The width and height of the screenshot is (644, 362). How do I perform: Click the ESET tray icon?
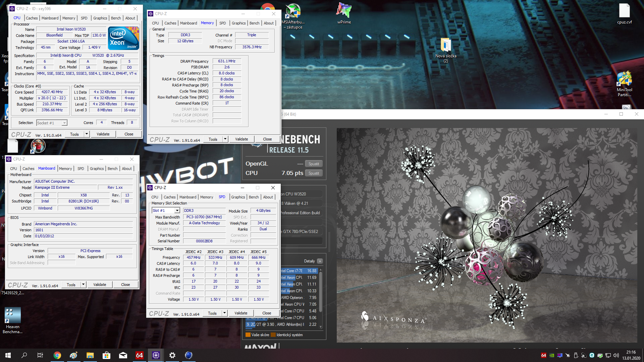coord(592,355)
